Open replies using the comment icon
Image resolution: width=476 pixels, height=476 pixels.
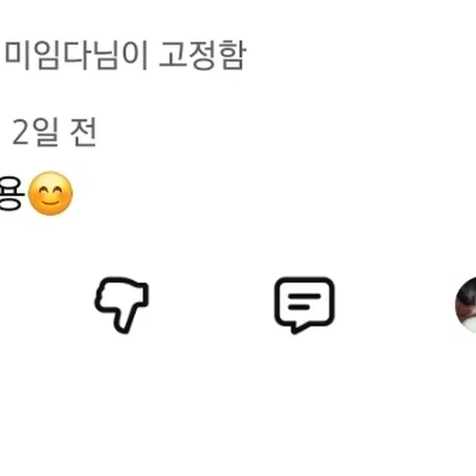(x=304, y=305)
